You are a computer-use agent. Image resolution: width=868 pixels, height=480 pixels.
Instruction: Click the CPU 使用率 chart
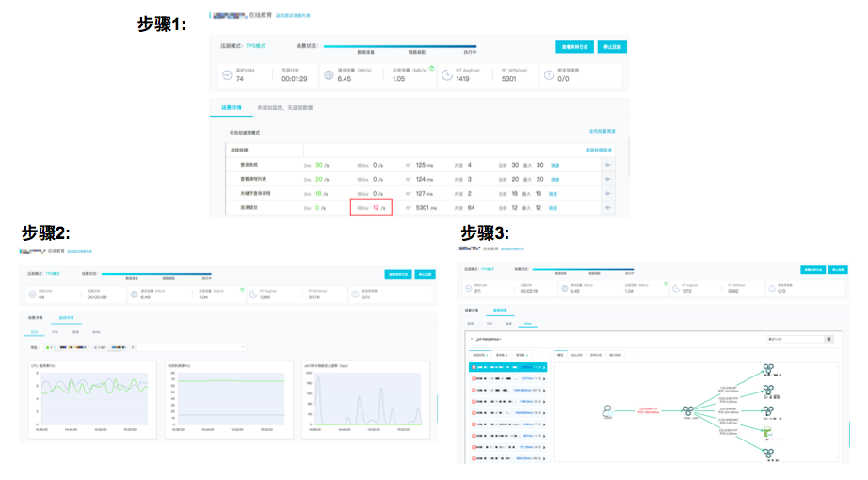pyautogui.click(x=92, y=400)
